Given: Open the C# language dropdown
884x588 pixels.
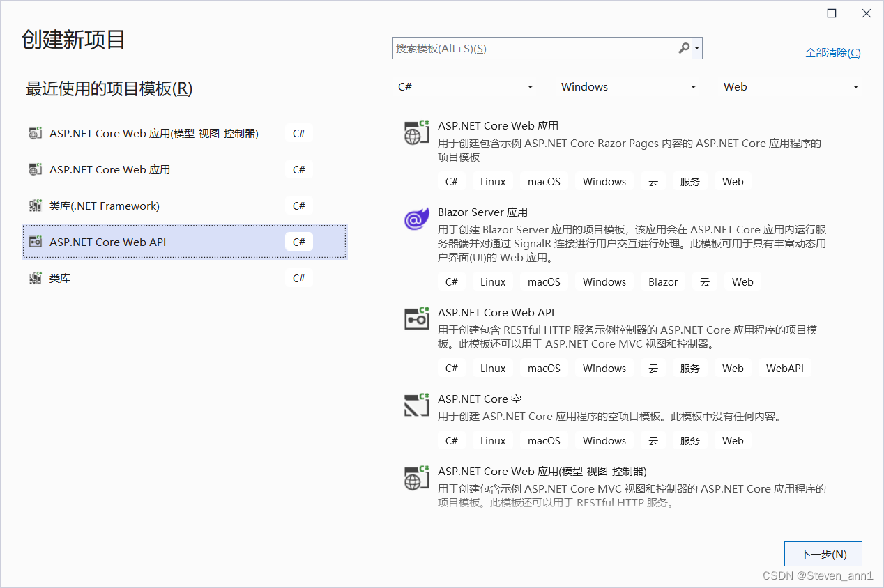Looking at the screenshot, I should pyautogui.click(x=466, y=86).
